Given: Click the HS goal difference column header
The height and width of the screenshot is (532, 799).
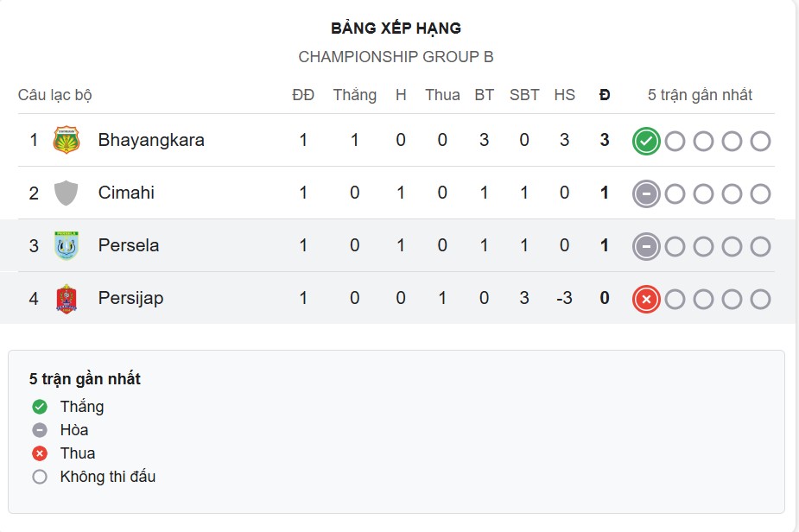Looking at the screenshot, I should [x=564, y=95].
